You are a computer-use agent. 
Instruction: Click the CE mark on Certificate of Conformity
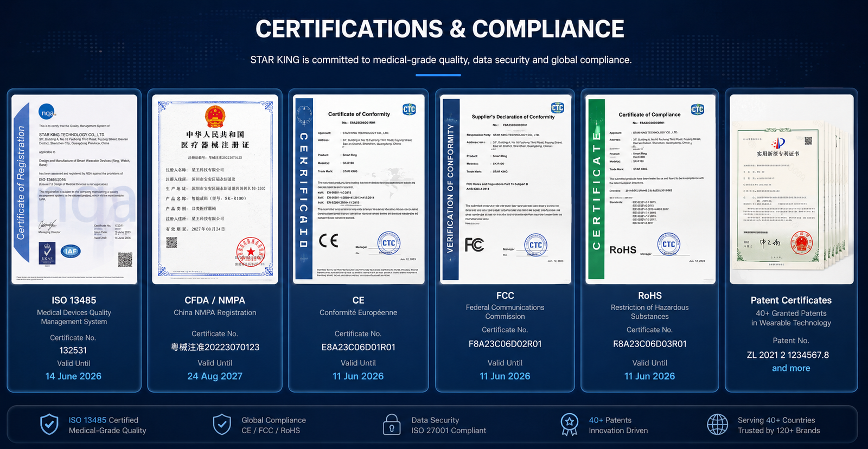(329, 240)
